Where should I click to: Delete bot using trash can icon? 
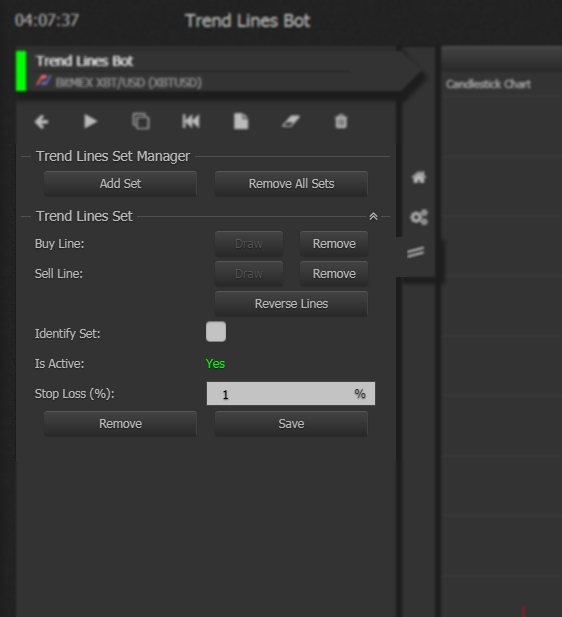[341, 121]
